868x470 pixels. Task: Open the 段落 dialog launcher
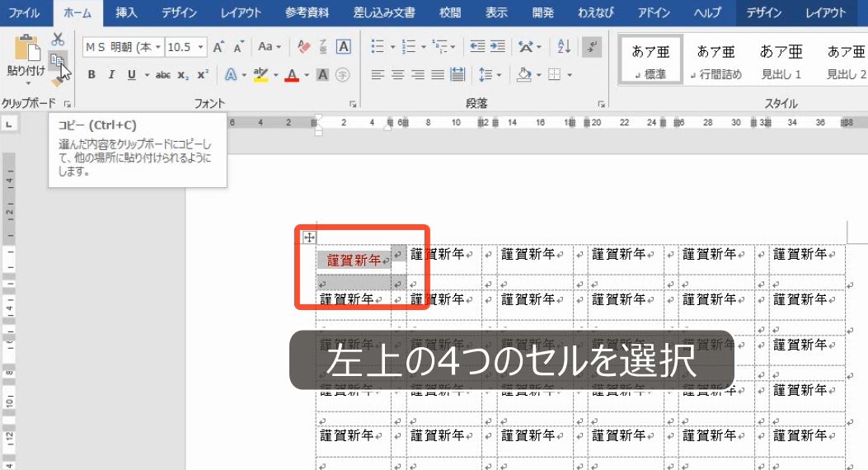coord(601,104)
